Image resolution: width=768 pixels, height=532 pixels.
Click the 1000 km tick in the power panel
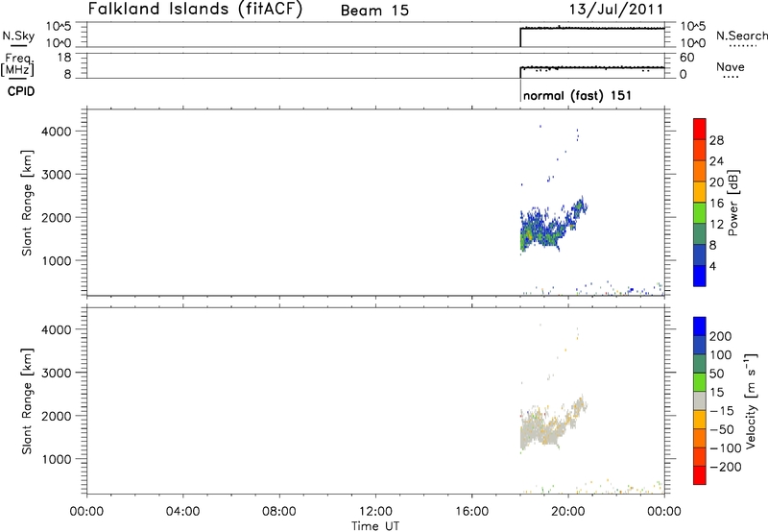pos(57,260)
